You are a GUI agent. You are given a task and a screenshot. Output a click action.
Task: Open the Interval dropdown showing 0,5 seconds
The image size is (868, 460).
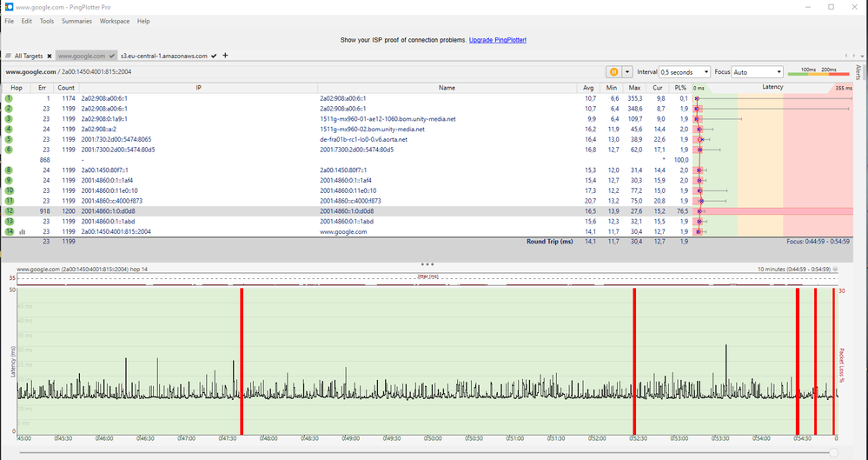[684, 72]
